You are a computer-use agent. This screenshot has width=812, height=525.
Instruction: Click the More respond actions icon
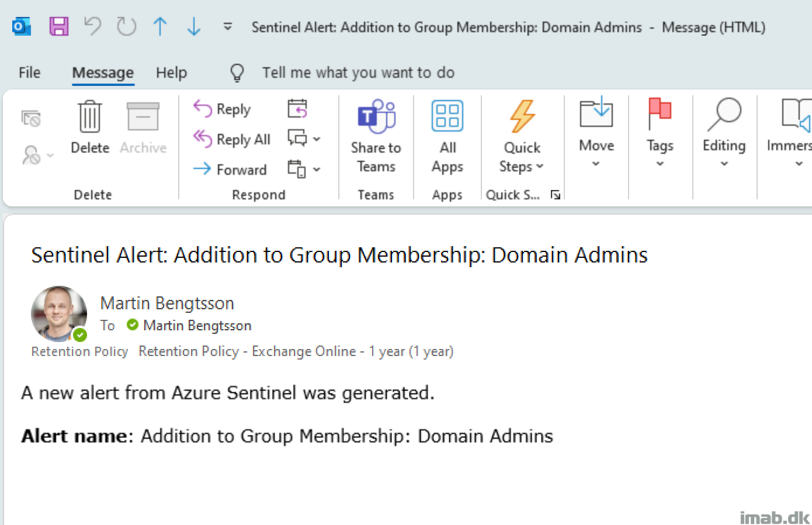pyautogui.click(x=297, y=169)
